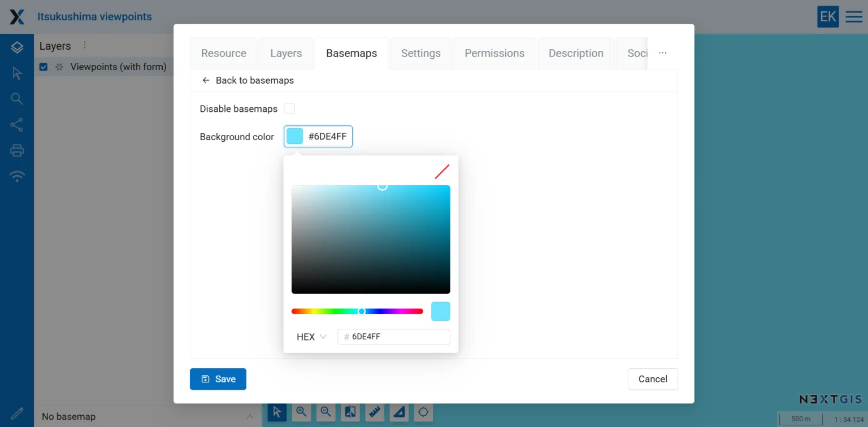
Task: Click the Background color swatch field
Action: click(318, 136)
